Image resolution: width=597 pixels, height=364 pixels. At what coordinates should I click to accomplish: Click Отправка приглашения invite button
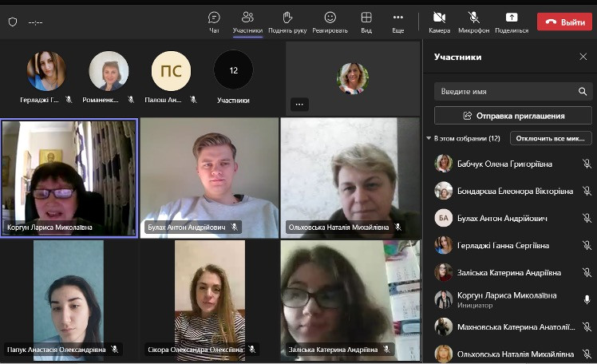pyautogui.click(x=513, y=116)
